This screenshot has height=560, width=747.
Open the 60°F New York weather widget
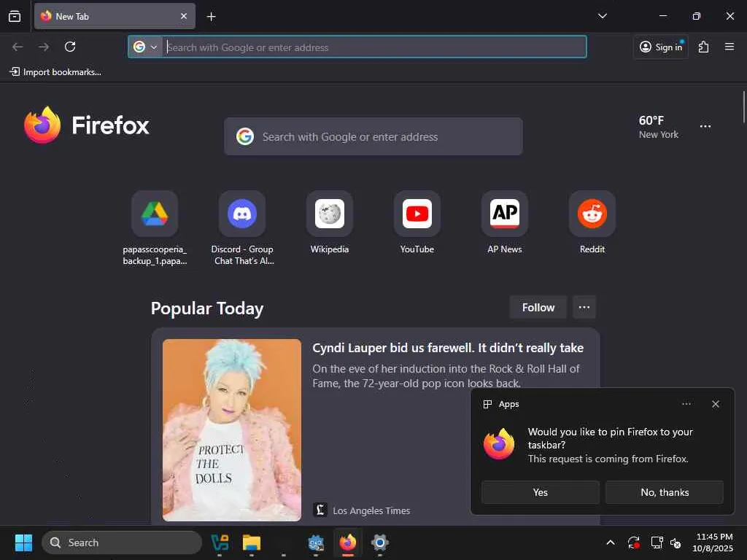(659, 127)
